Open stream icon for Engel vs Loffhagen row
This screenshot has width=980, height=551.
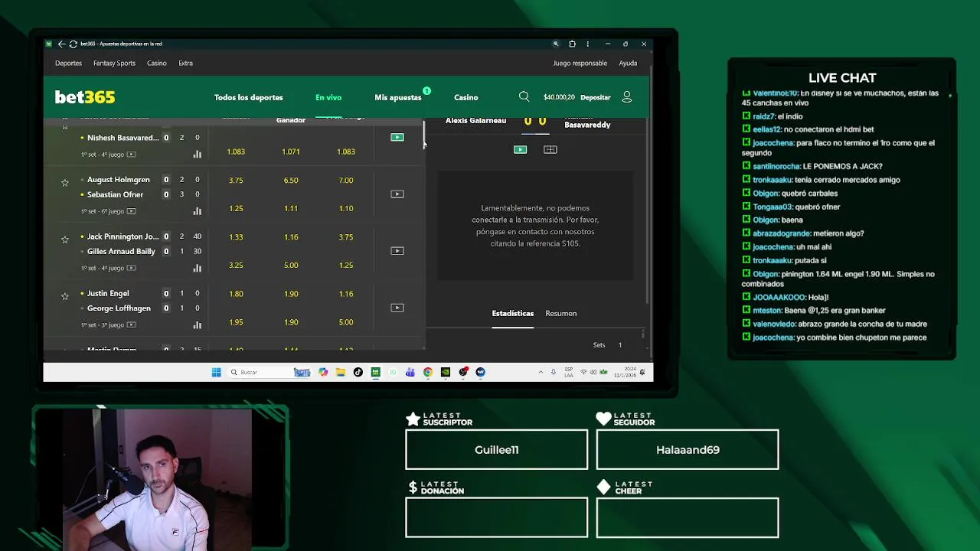coord(397,307)
